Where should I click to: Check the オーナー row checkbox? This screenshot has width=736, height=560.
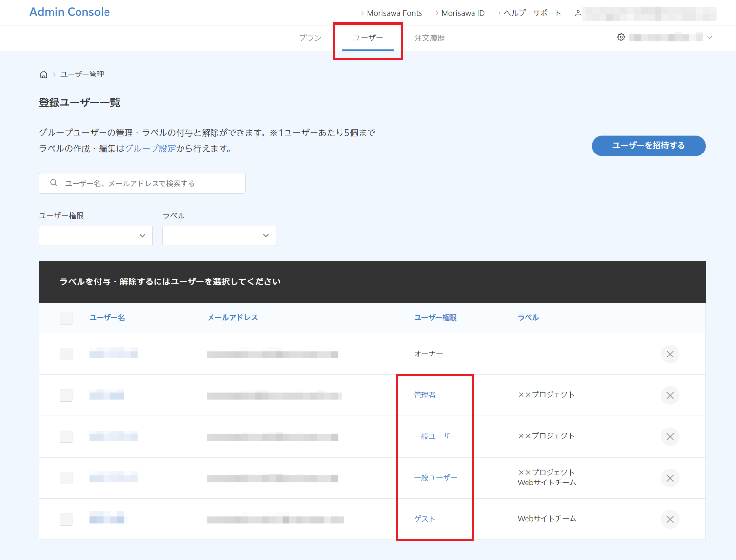[x=66, y=354]
